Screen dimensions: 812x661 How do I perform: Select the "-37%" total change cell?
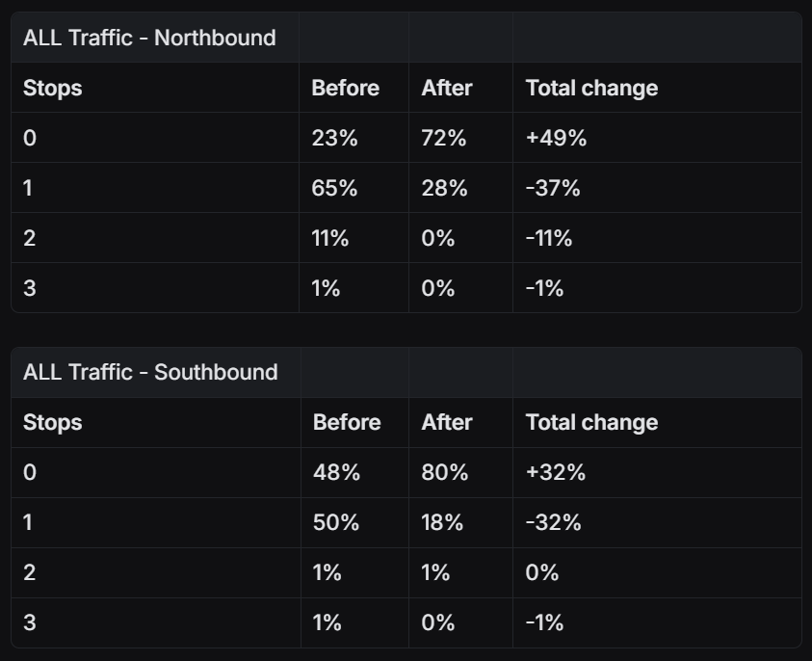coord(553,188)
